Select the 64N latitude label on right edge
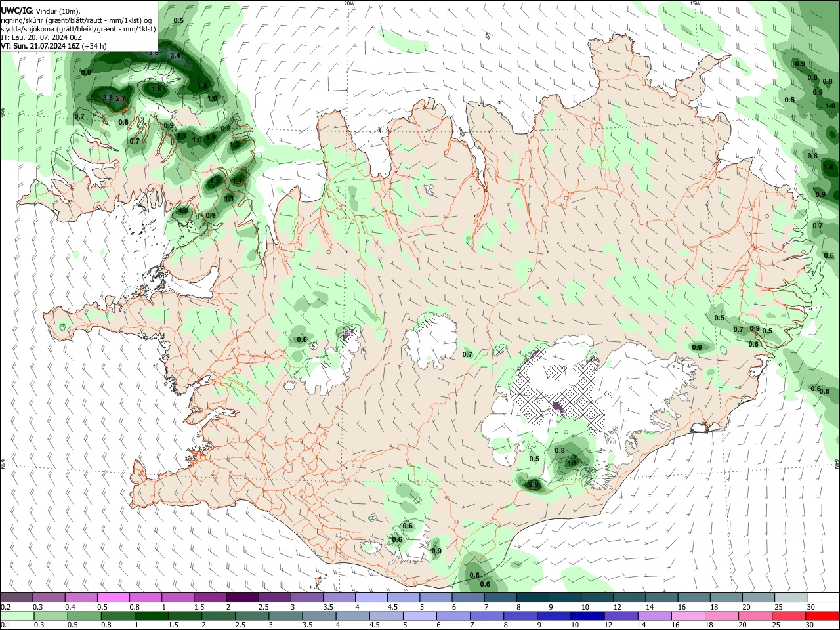 point(837,464)
